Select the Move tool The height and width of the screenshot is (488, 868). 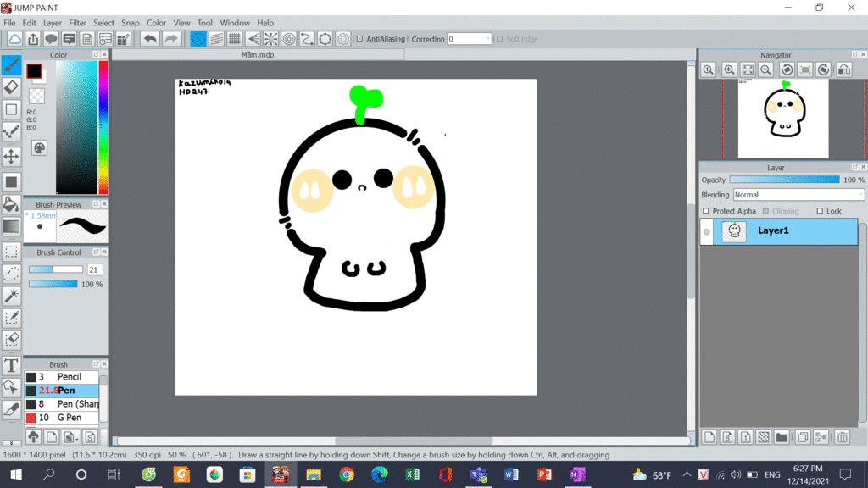(x=11, y=156)
